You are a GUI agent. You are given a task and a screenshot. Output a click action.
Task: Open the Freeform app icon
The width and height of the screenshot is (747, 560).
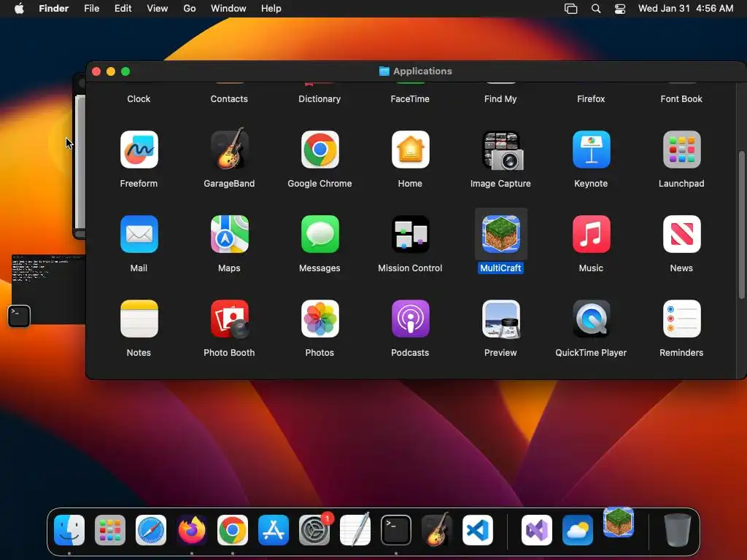tap(139, 149)
